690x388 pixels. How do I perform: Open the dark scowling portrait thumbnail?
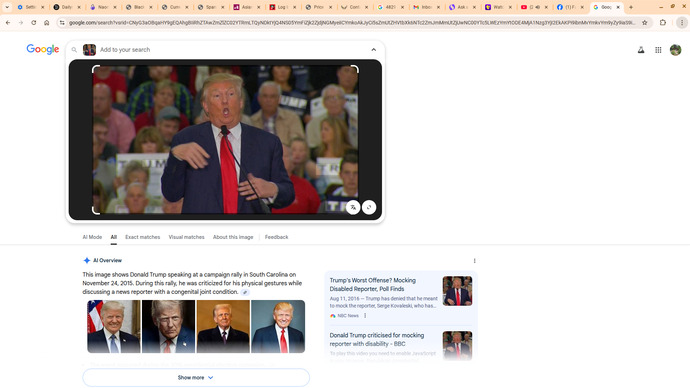(x=169, y=326)
